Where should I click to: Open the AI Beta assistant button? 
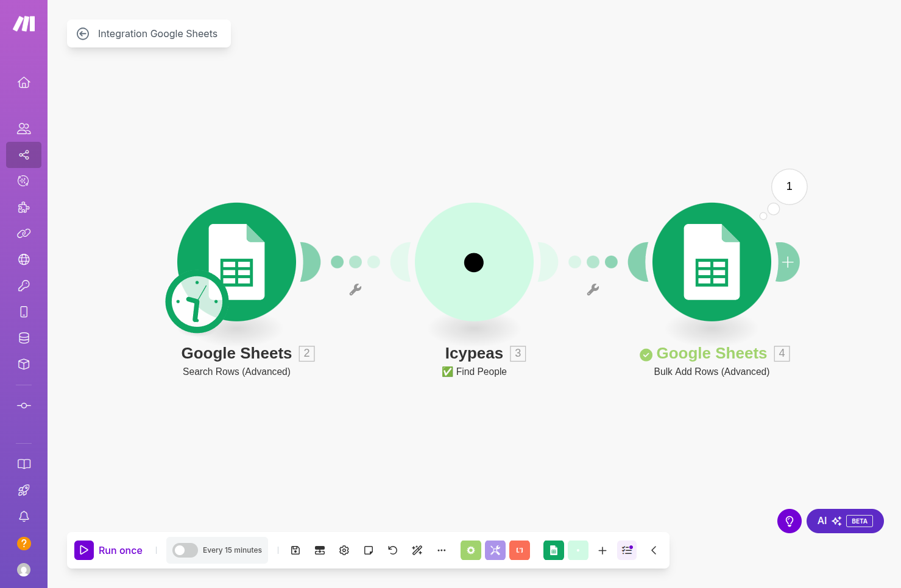(845, 521)
